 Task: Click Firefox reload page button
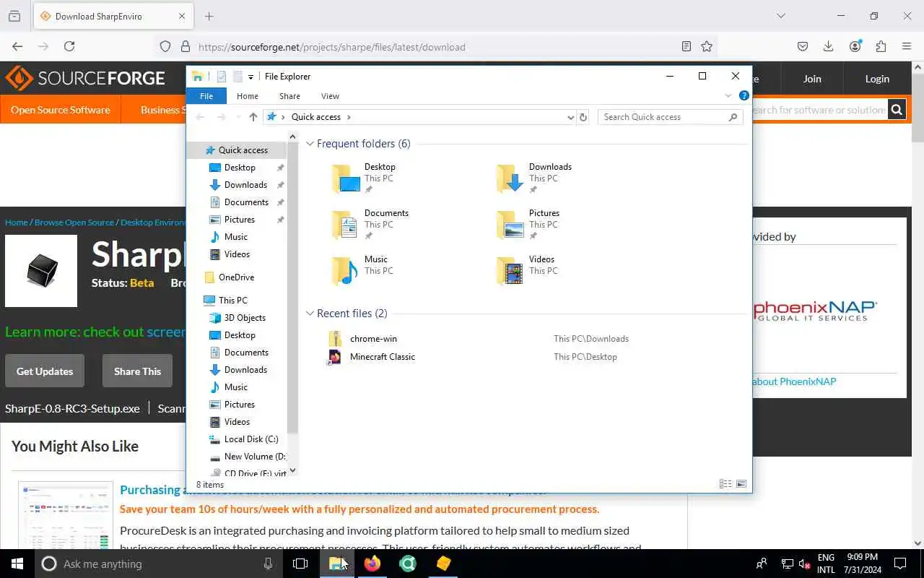(69, 46)
